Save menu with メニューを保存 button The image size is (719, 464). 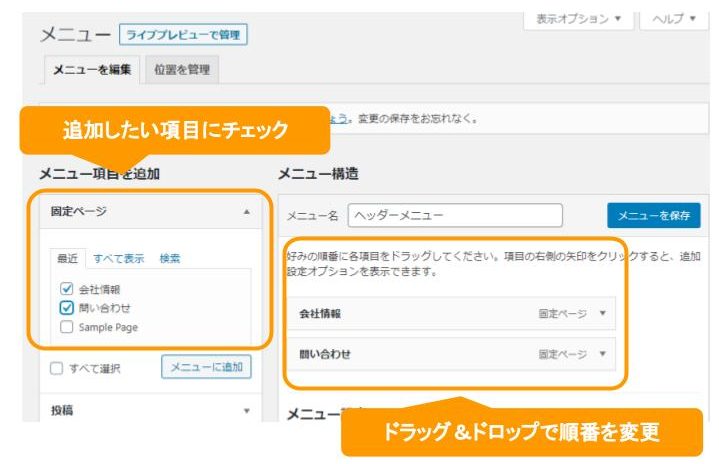653,216
